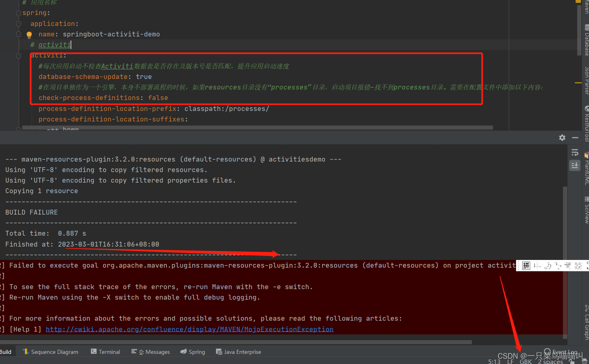Screen dimensions: 589x364
Task: Click the Call Graph panel icon
Action: pyautogui.click(x=586, y=308)
